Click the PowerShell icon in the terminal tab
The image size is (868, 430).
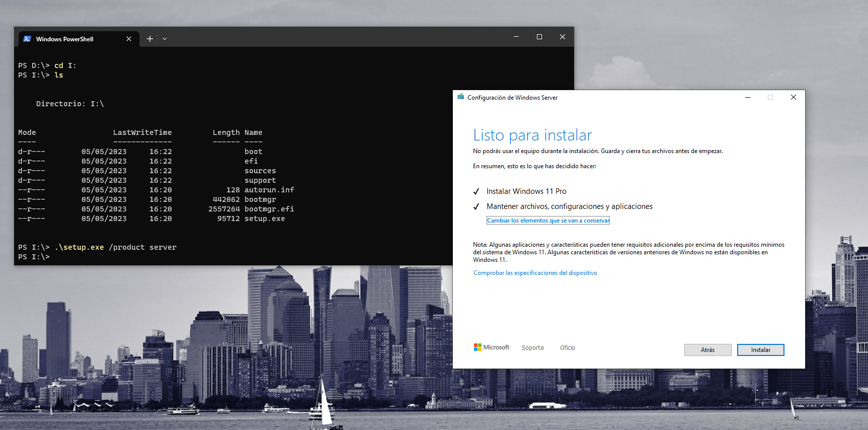pyautogui.click(x=27, y=39)
